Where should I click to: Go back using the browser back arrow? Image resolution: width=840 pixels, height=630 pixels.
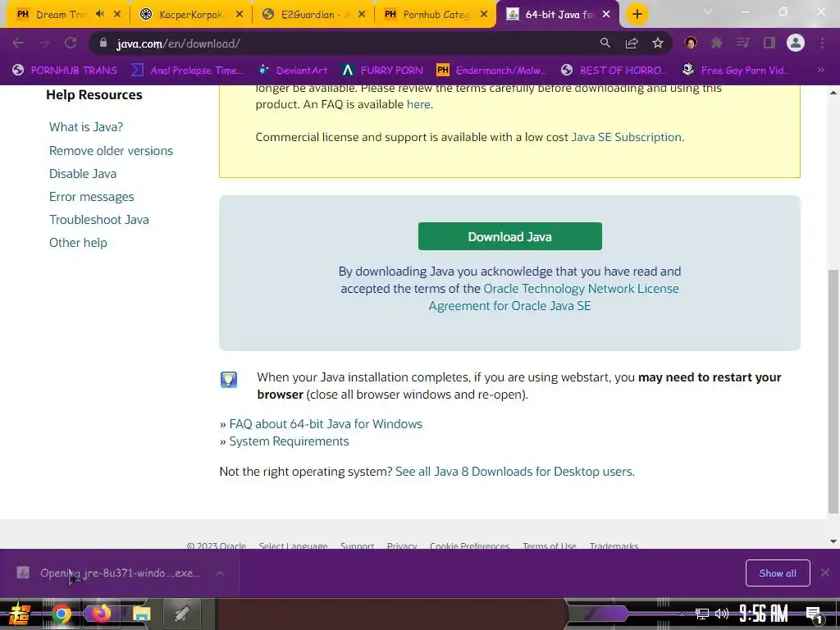[18, 43]
